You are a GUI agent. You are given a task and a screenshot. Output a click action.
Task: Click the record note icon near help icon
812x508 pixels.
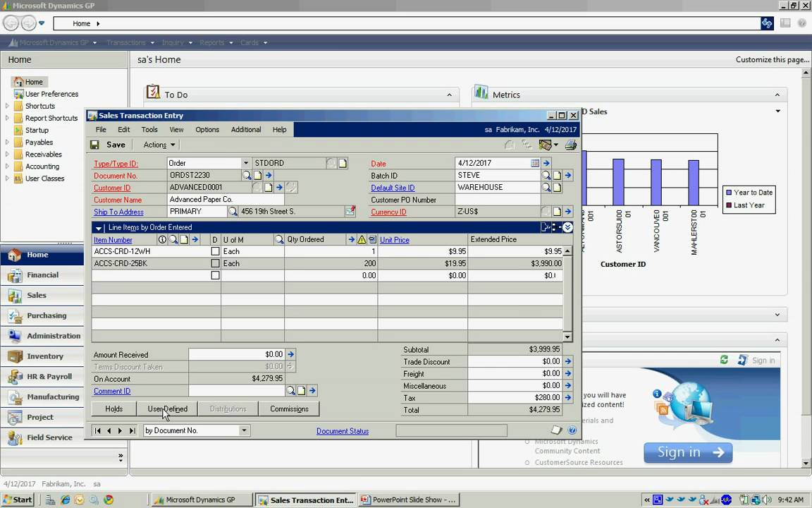556,430
